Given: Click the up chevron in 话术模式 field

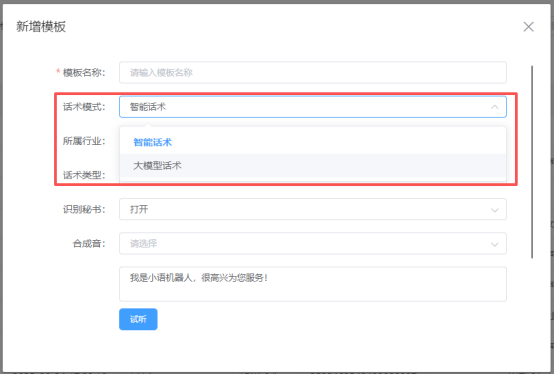Looking at the screenshot, I should point(495,107).
